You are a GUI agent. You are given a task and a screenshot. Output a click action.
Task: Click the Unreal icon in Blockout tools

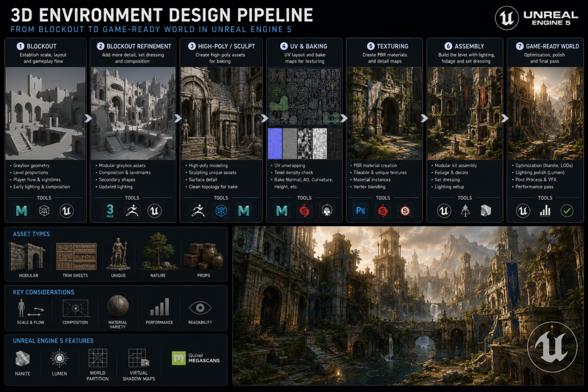coord(67,211)
